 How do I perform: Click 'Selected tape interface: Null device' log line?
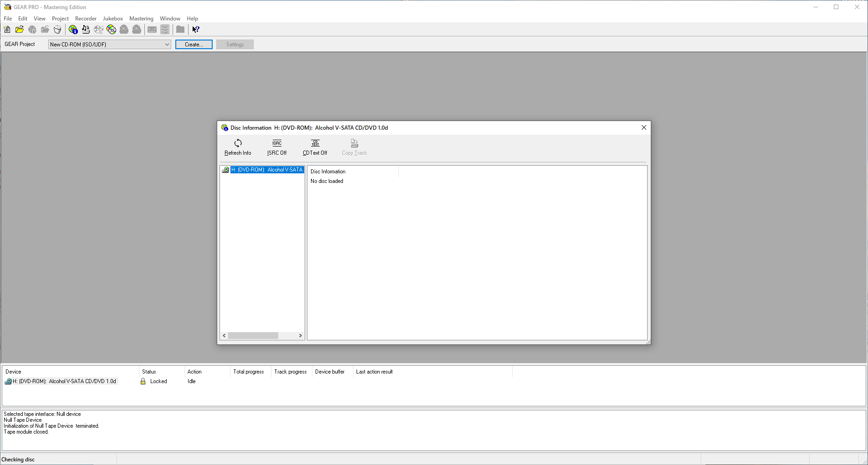(x=42, y=414)
